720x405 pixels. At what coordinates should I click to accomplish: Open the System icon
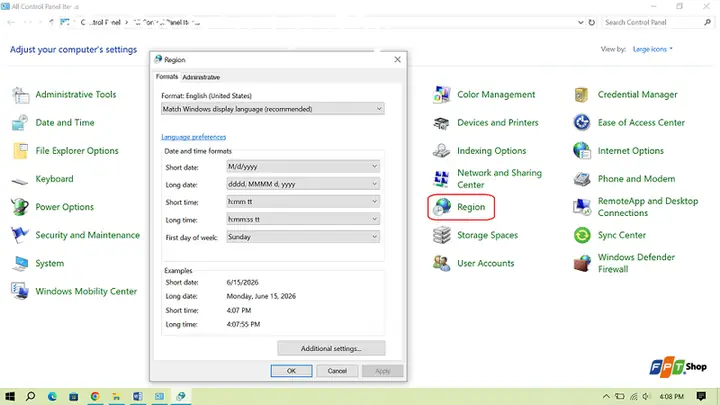20,264
